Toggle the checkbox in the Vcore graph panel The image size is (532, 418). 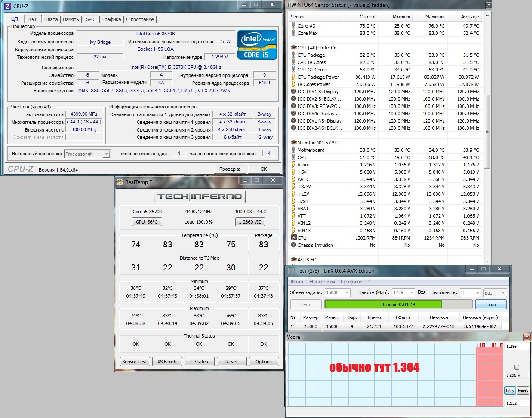point(517,367)
